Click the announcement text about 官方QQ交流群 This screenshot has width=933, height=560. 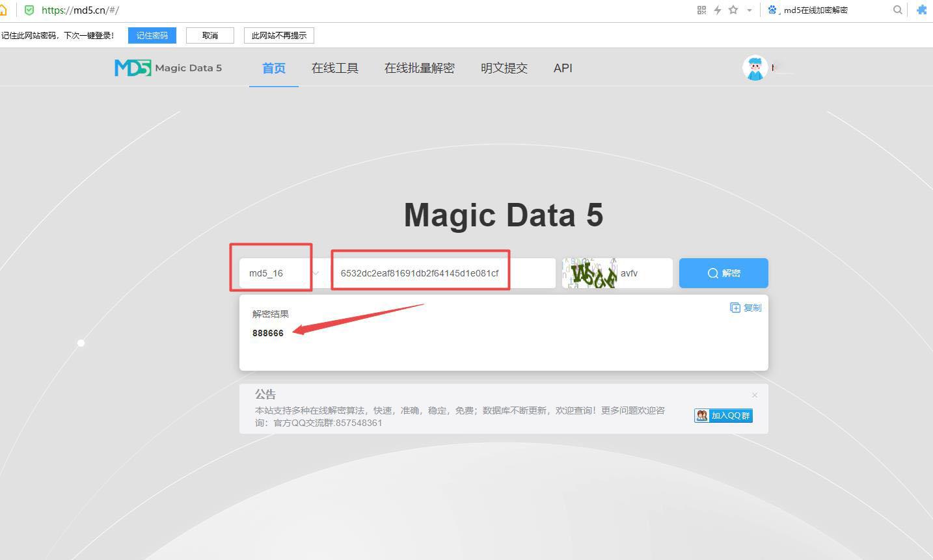pos(460,416)
